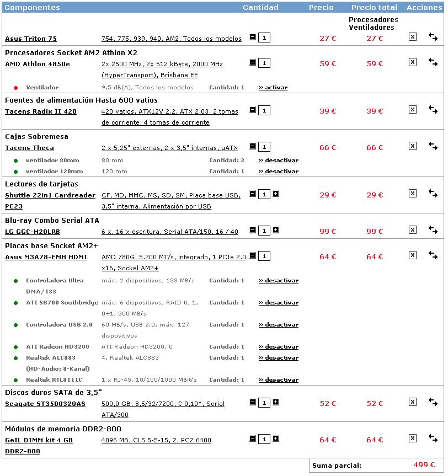This screenshot has height=476, width=448.
Task: Click the replace arrows for LG GGC-H20LRB
Action: (x=433, y=230)
